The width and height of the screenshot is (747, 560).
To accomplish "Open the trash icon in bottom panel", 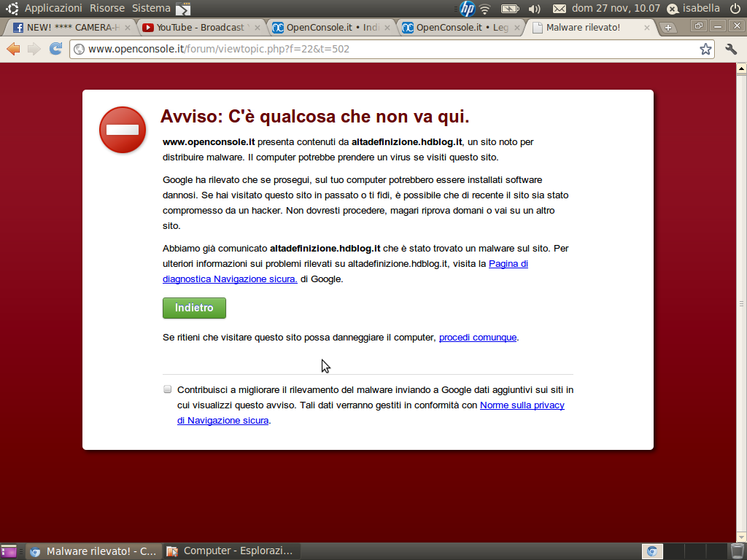I will (x=737, y=551).
